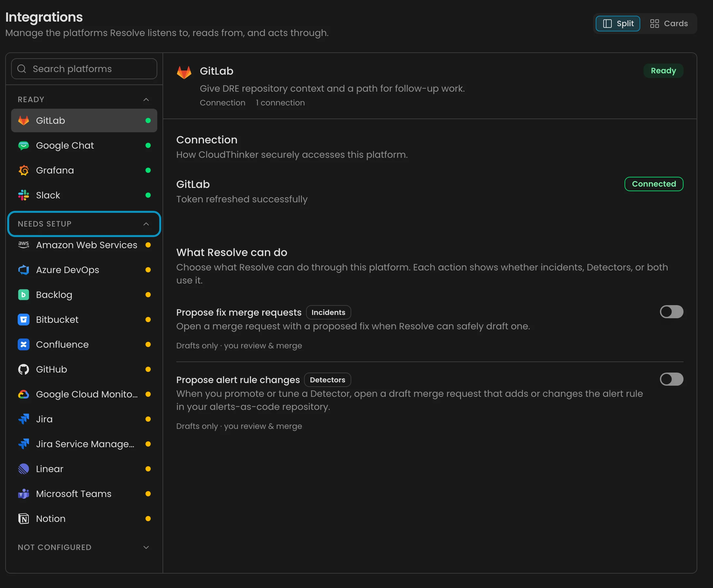This screenshot has height=588, width=713.
Task: Click the Linear icon
Action: coord(23,469)
